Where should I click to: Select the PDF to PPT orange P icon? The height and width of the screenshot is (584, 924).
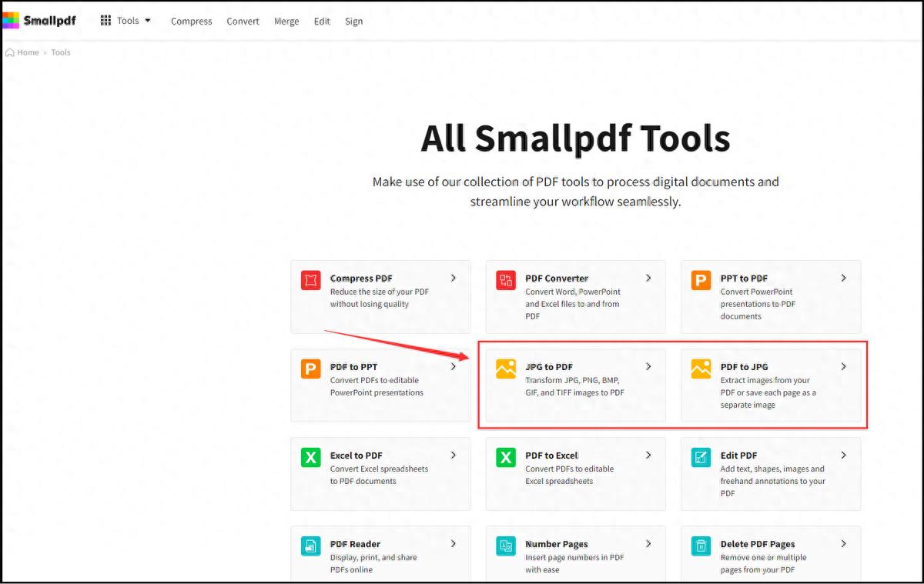pos(310,369)
